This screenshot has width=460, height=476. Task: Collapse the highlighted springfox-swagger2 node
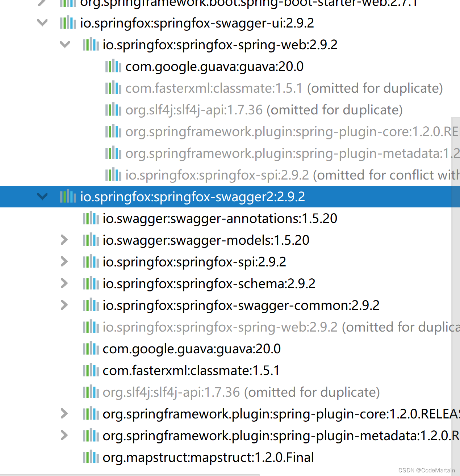[42, 197]
